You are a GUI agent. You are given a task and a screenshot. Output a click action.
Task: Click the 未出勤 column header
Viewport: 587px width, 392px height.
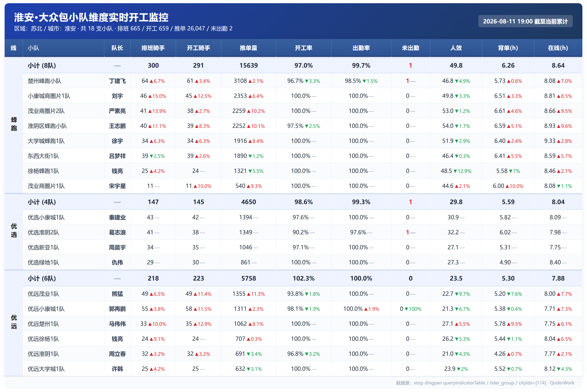point(410,48)
